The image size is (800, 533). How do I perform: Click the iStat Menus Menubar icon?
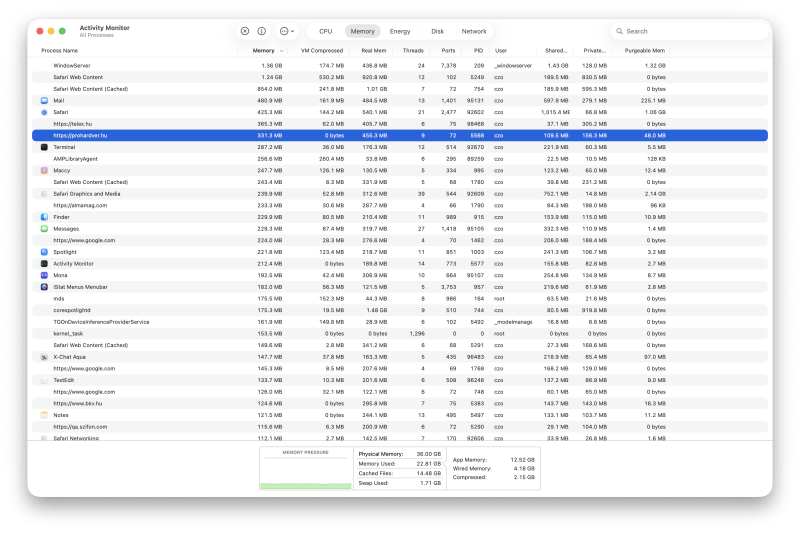[44, 287]
